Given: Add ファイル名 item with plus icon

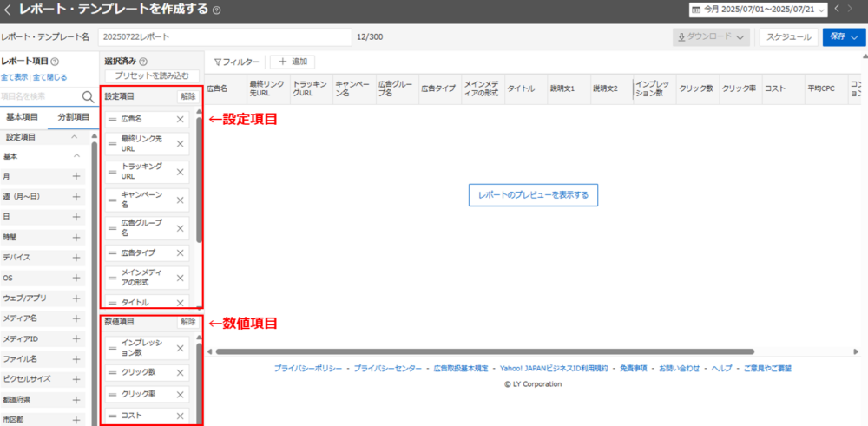Looking at the screenshot, I should (x=76, y=359).
